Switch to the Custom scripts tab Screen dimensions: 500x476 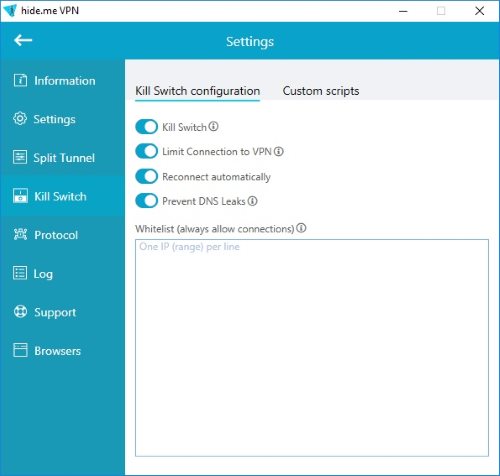click(x=321, y=91)
